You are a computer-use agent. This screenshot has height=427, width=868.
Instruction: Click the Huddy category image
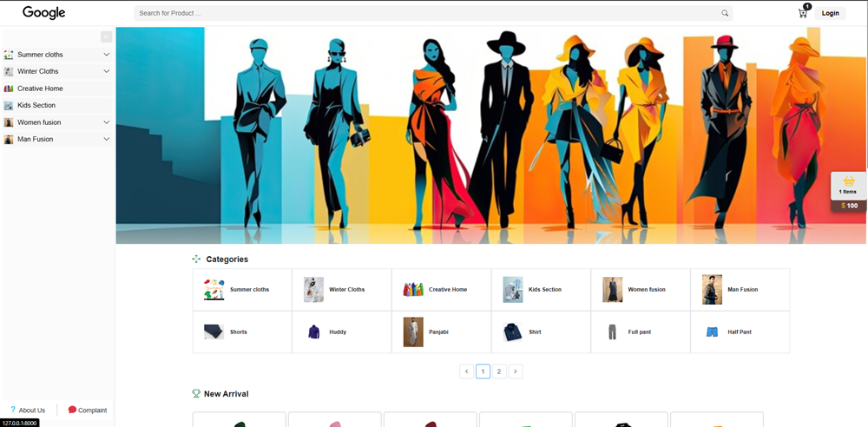(314, 332)
